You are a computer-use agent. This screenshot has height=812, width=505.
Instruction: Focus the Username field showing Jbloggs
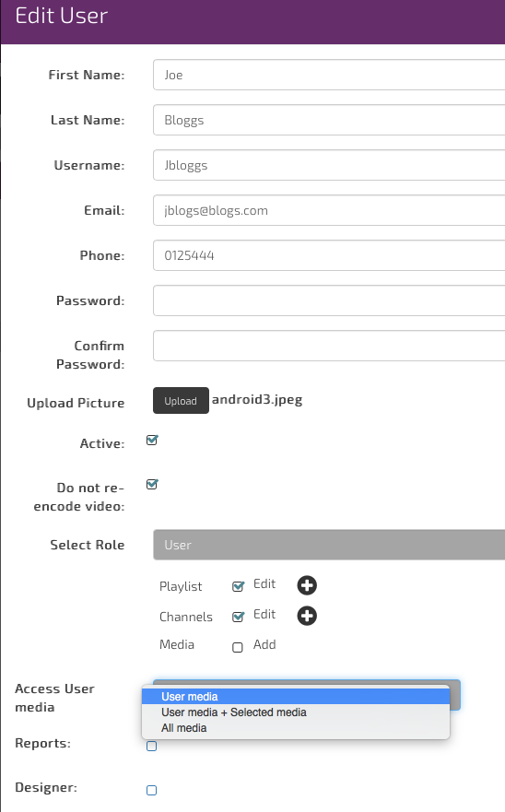(329, 165)
